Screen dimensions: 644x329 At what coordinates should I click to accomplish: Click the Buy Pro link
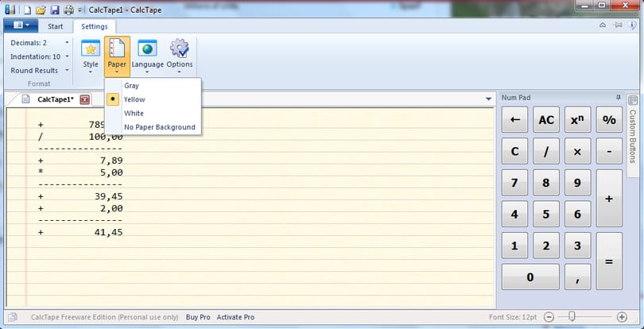tap(198, 317)
